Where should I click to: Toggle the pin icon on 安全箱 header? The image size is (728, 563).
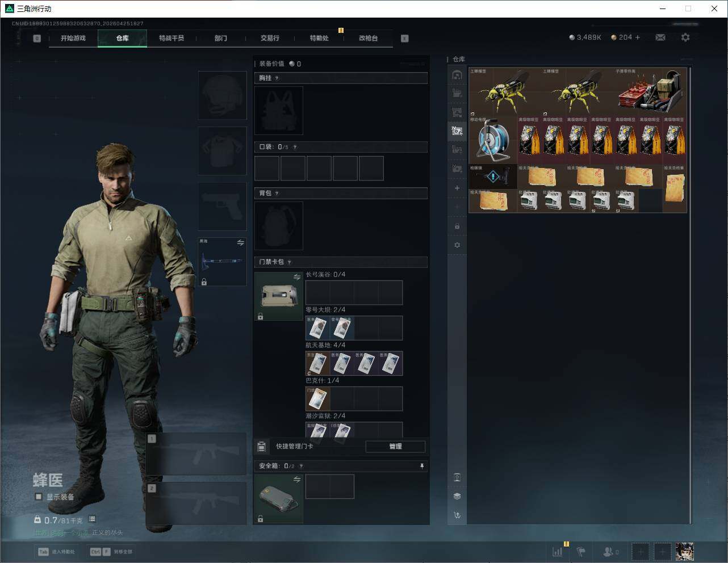pos(422,466)
